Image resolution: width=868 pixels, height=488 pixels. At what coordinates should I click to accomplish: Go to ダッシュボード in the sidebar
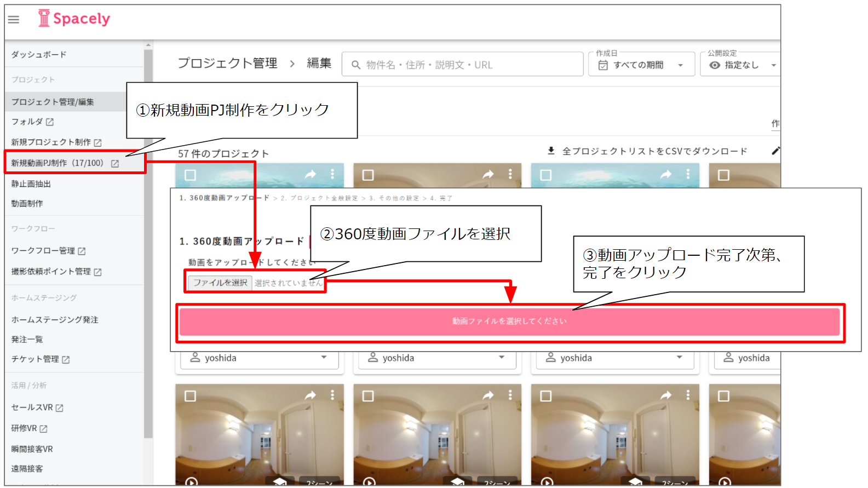click(x=39, y=55)
